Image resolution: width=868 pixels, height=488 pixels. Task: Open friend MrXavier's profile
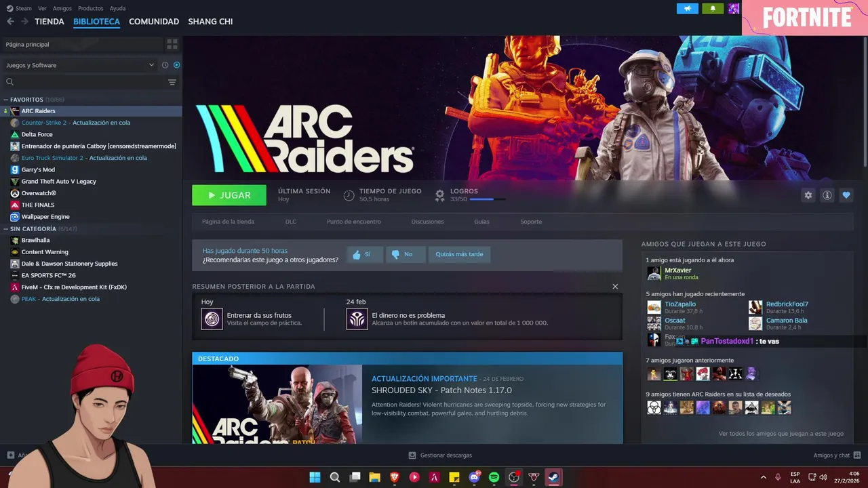point(677,270)
